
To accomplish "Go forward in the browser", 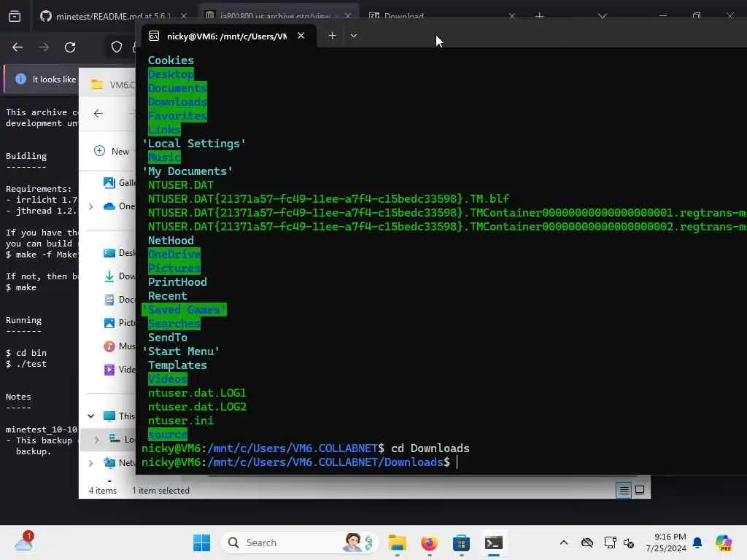I will tap(43, 47).
